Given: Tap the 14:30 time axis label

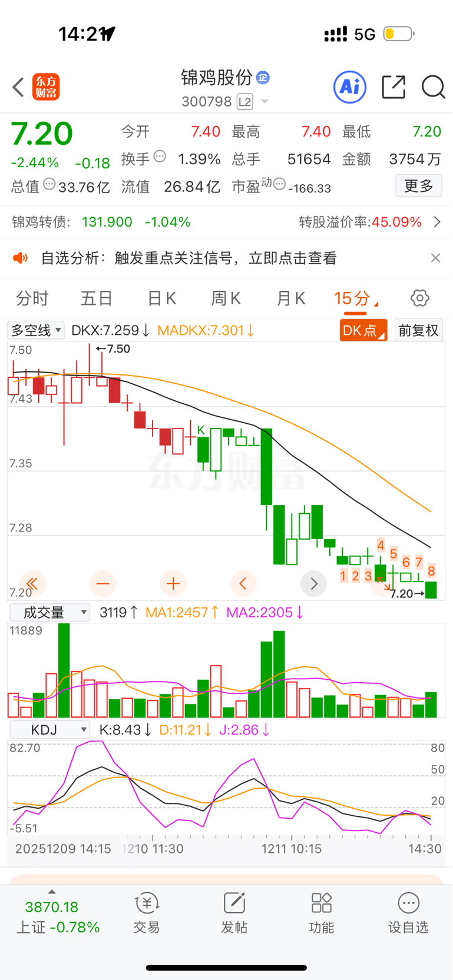Looking at the screenshot, I should pos(425,849).
